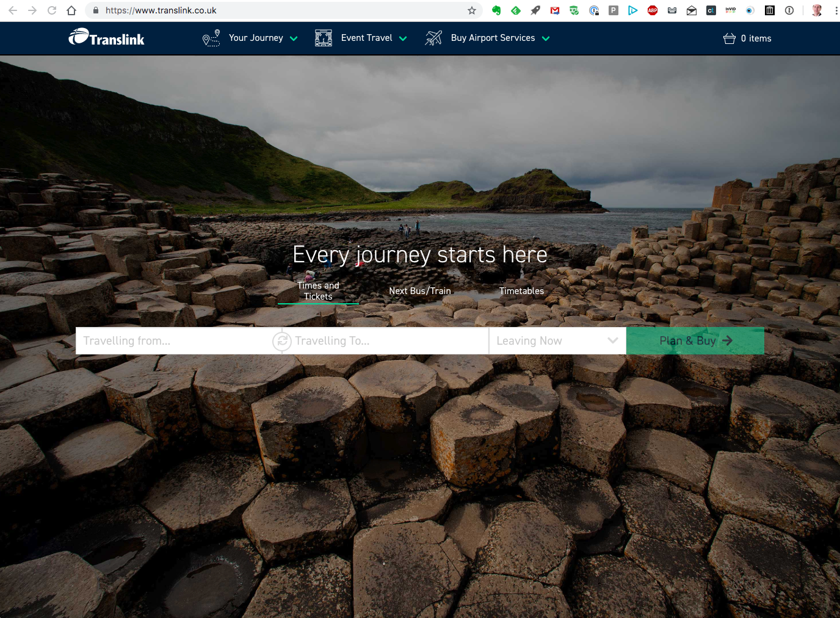
Task: Swap origin and destination with the circular arrows icon
Action: click(281, 341)
